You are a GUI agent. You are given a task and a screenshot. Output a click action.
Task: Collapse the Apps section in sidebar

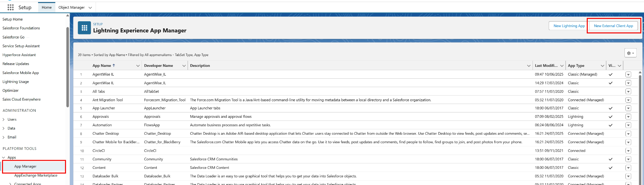4,158
